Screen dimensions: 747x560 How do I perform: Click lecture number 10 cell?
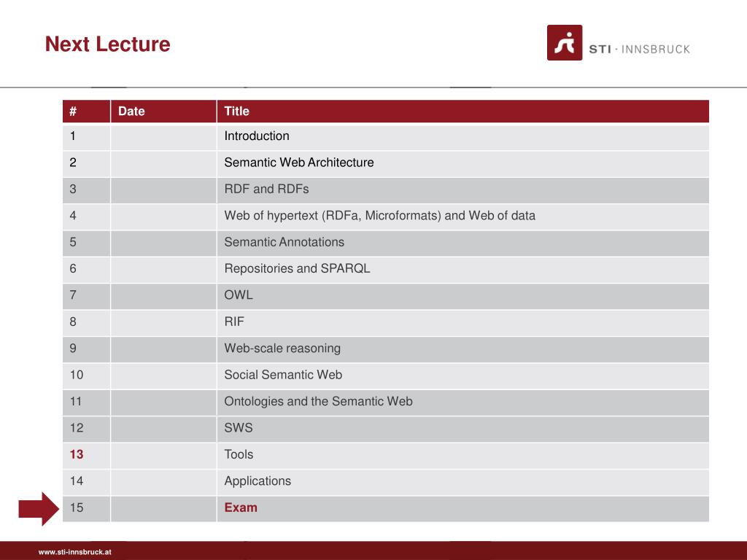coord(86,376)
